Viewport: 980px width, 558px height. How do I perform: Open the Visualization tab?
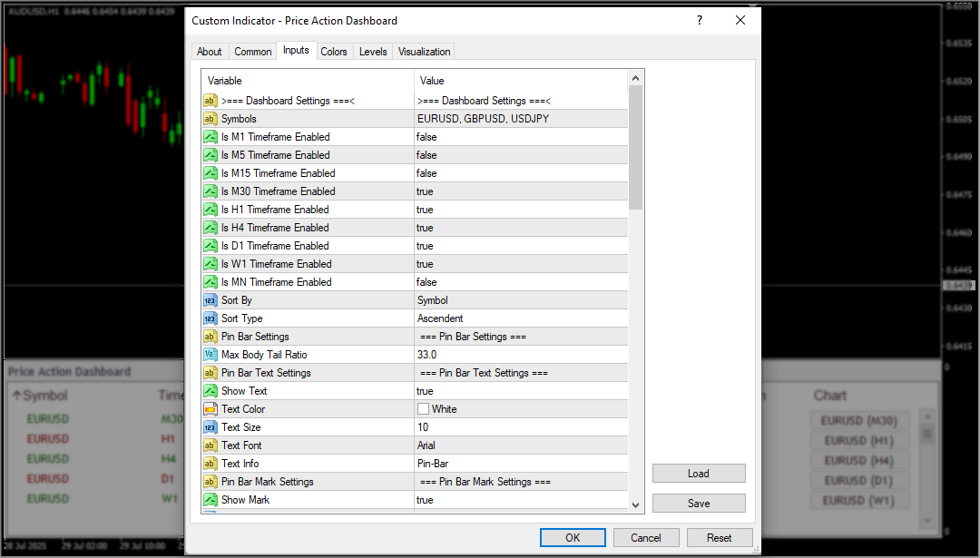point(424,52)
